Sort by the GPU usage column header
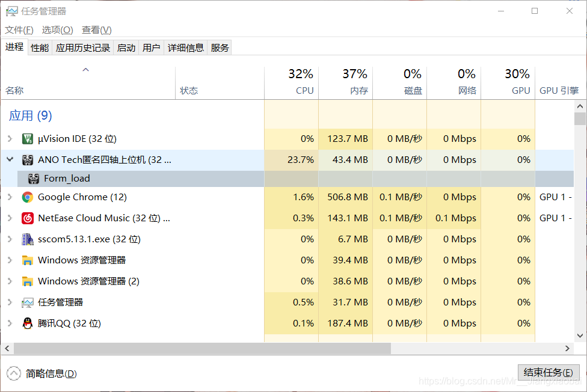 point(508,83)
